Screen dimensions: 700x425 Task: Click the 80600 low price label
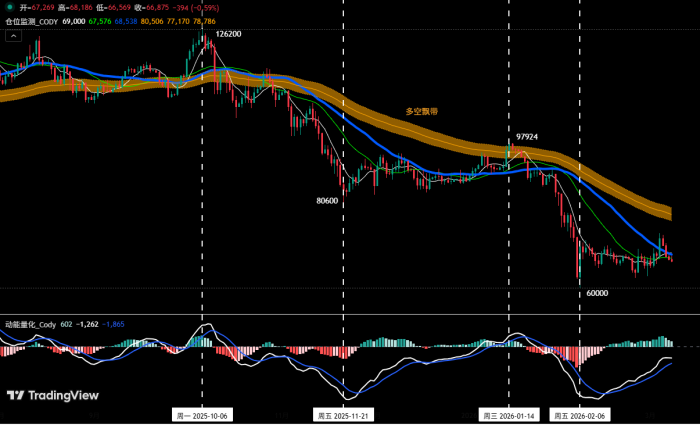[x=327, y=200]
